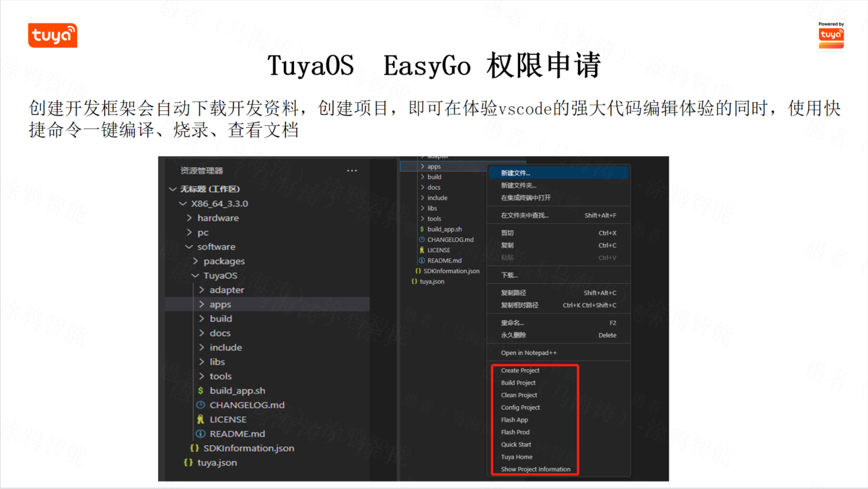Screen dimensions: 868x489
Task: Open the explorer "..." more actions menu
Action: [x=352, y=171]
